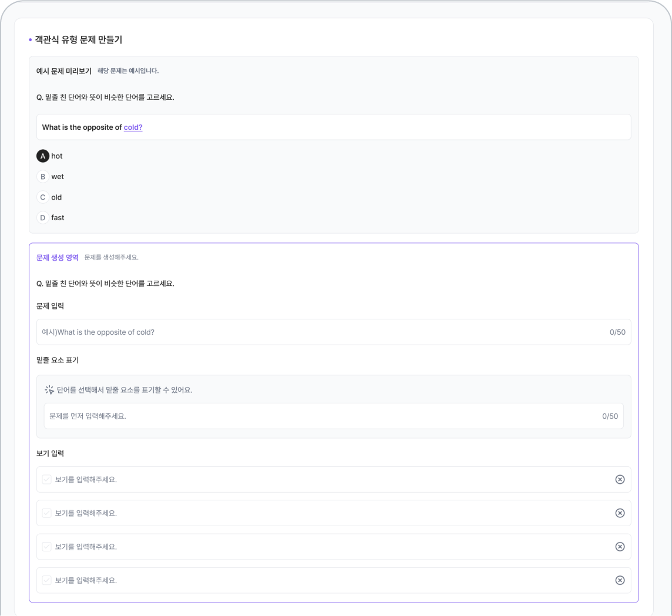Click the X icon on the third choice
This screenshot has width=672, height=616.
[x=620, y=547]
